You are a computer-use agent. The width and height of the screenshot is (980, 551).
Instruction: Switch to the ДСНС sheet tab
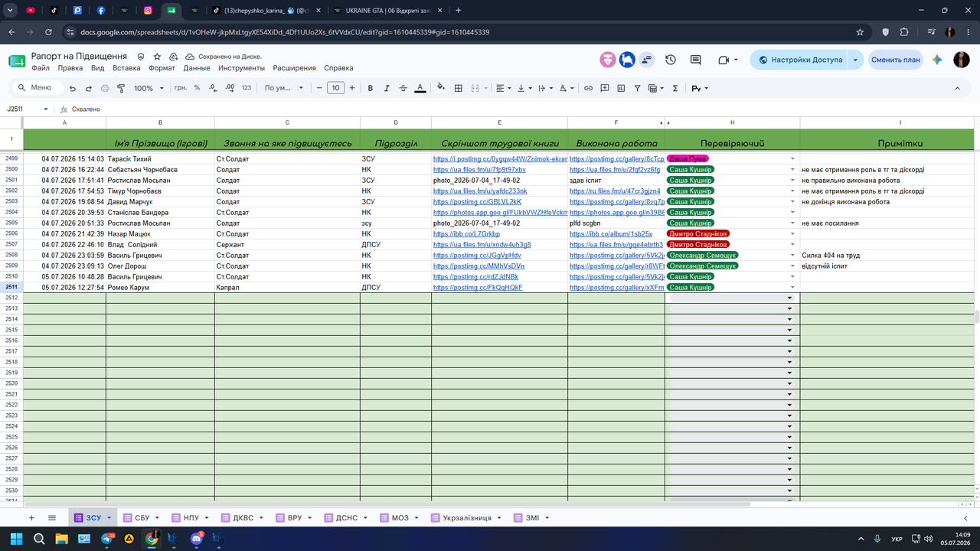(347, 518)
